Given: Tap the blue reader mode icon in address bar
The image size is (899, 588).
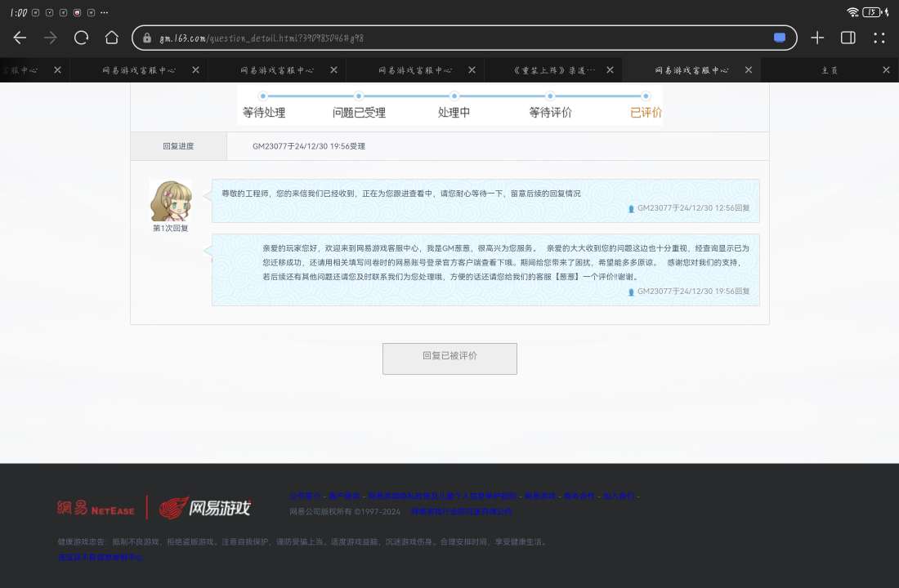Looking at the screenshot, I should 780,38.
